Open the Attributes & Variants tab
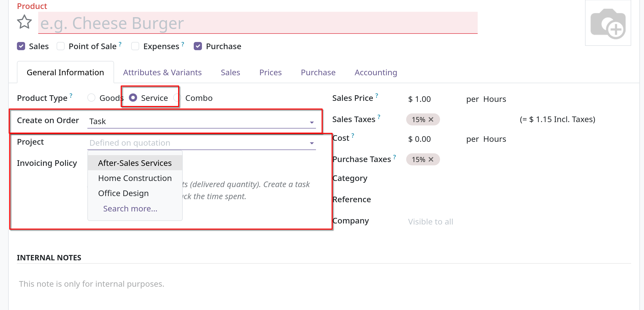 [x=162, y=72]
